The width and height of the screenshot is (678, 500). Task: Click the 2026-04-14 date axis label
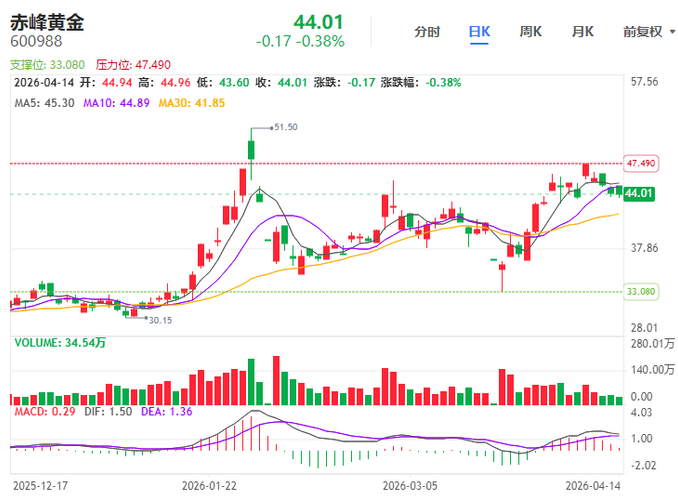593,486
